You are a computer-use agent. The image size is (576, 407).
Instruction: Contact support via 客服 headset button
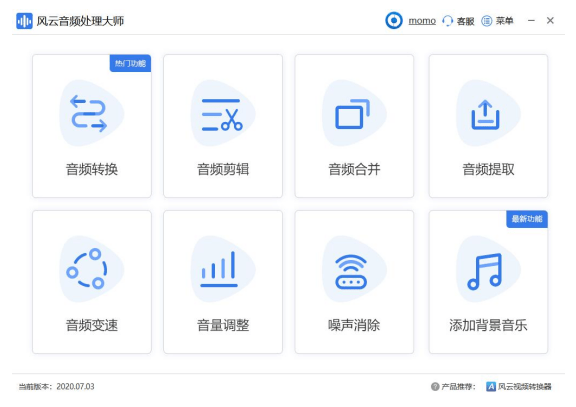(458, 21)
